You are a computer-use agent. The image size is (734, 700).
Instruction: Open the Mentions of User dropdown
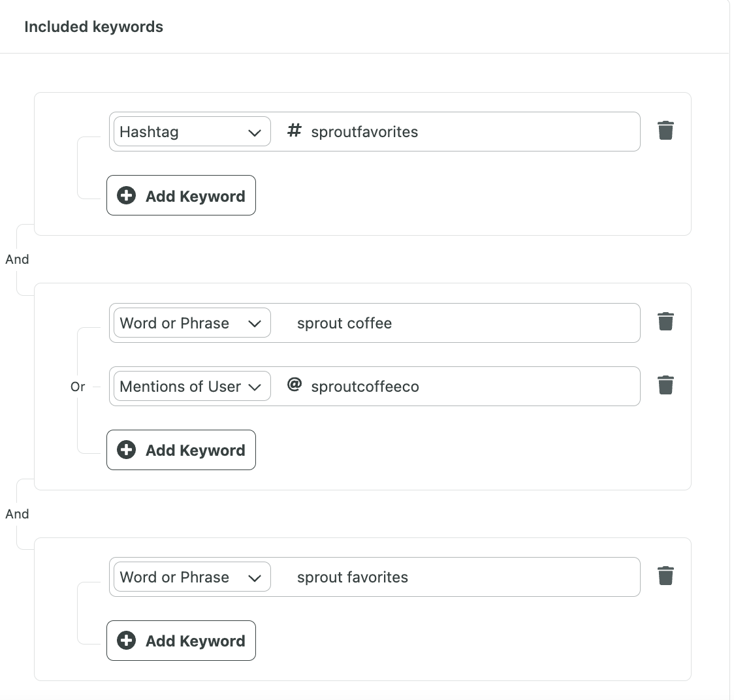[192, 387]
